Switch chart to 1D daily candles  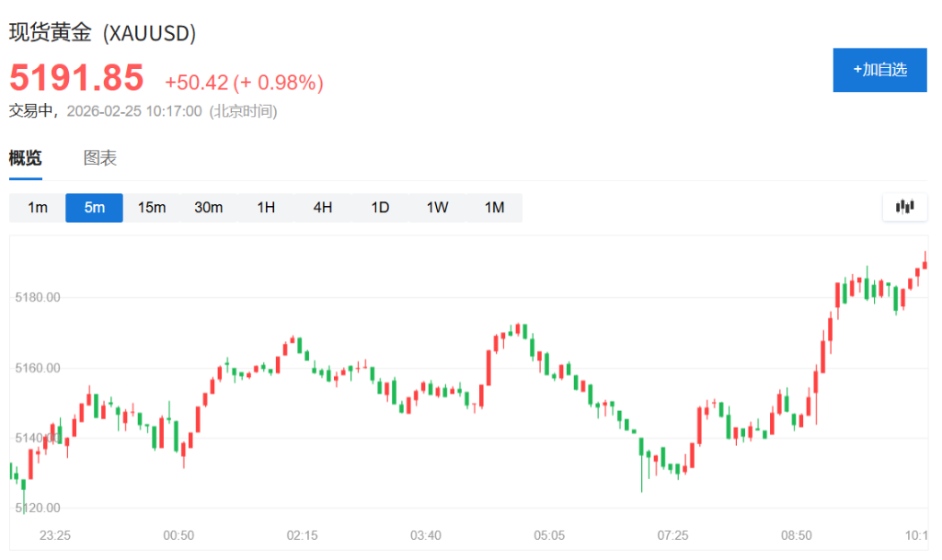point(380,208)
